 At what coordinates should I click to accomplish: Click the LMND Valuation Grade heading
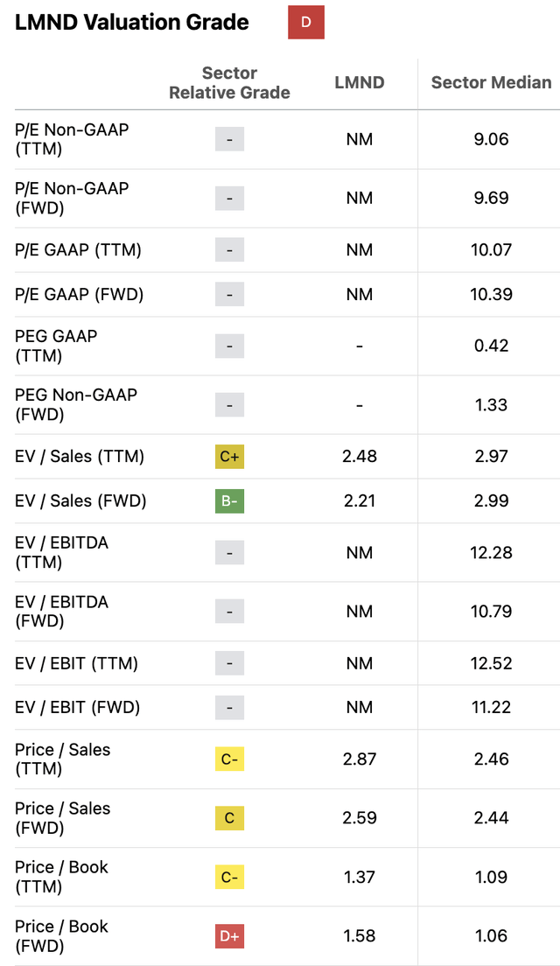point(132,23)
